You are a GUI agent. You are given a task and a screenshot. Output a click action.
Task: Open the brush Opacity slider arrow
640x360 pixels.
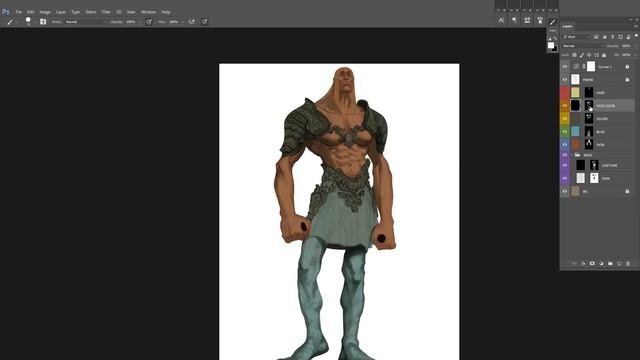pos(139,22)
